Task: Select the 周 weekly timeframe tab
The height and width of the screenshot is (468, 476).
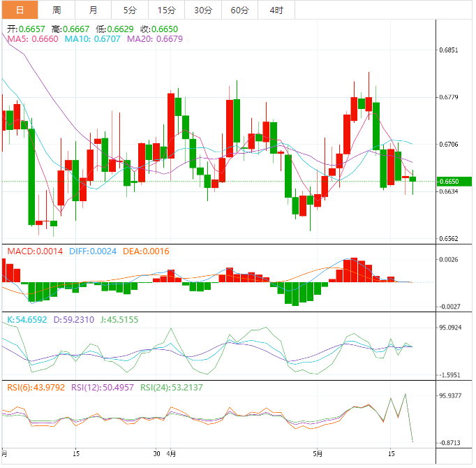Action: point(57,10)
